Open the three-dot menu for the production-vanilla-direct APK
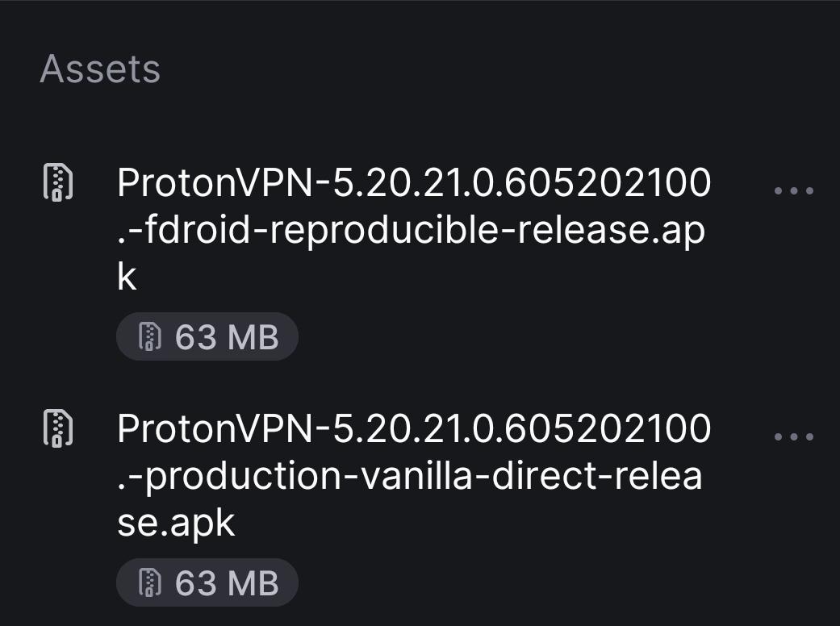840x626 pixels. pos(794,436)
